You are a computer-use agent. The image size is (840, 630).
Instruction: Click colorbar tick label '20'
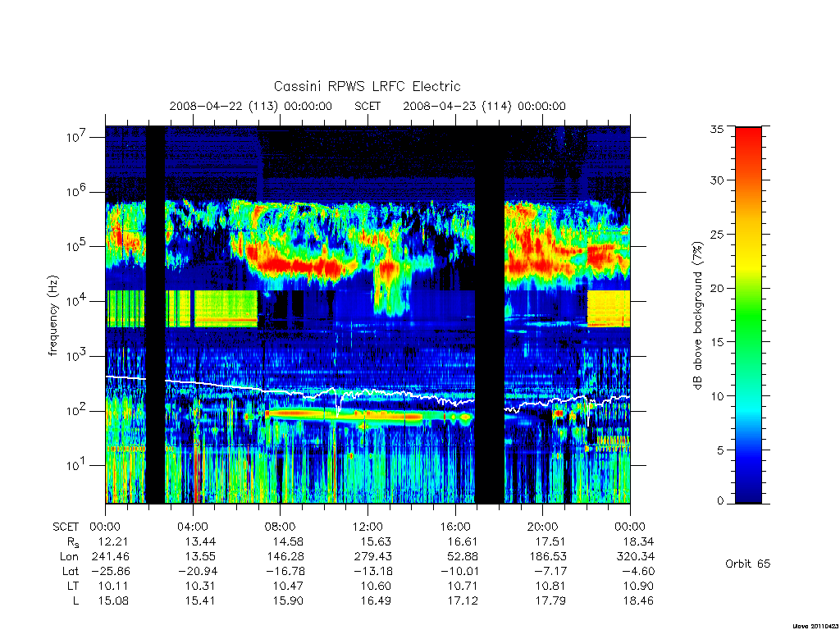(717, 288)
